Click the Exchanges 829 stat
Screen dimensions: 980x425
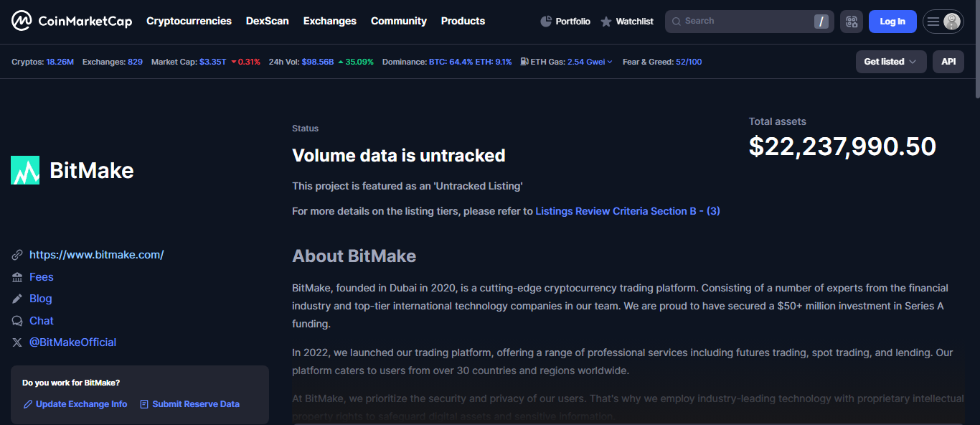coord(113,62)
